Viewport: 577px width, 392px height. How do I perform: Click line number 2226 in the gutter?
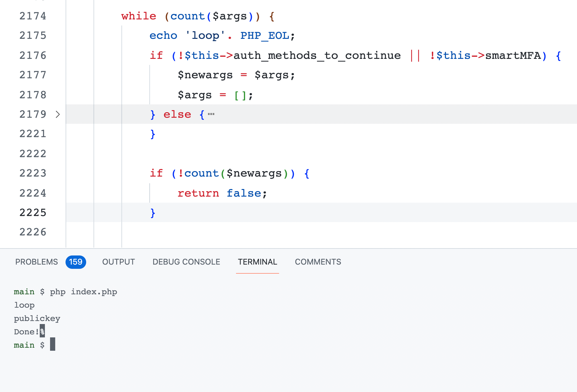click(x=33, y=232)
